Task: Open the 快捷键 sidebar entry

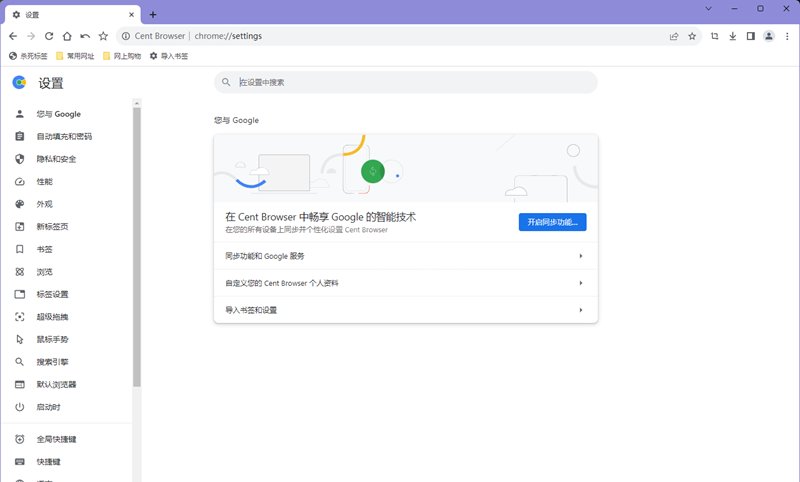Action: [66, 462]
